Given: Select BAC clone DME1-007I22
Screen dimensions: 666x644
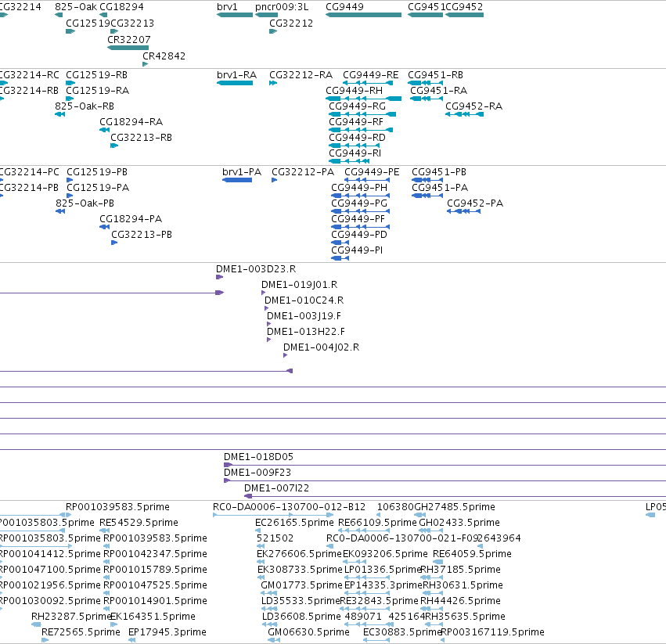Looking at the screenshot, I should point(455,497).
